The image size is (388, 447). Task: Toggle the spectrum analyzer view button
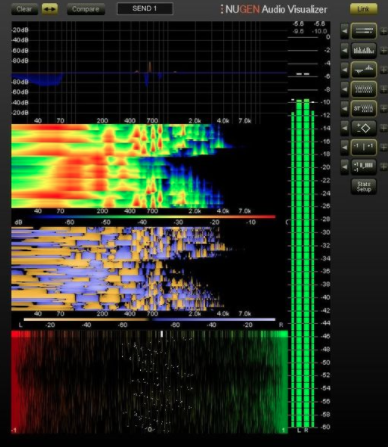(x=364, y=50)
